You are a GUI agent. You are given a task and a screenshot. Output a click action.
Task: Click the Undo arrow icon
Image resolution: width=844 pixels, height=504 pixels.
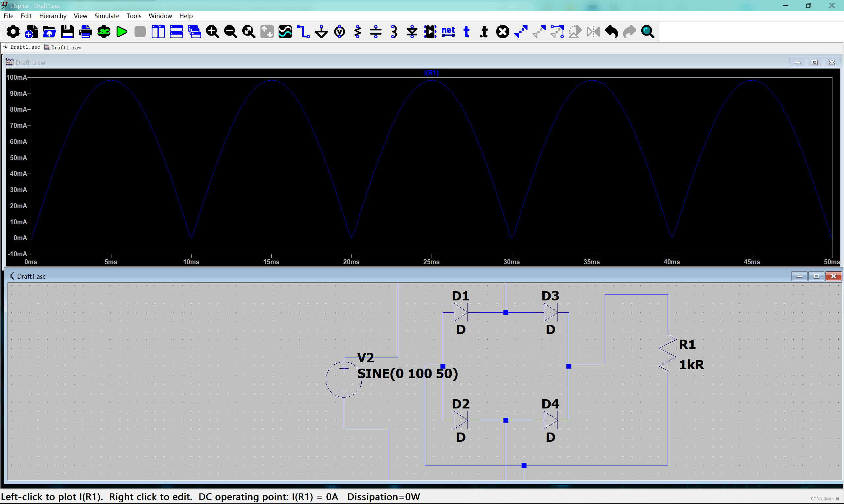tap(612, 32)
